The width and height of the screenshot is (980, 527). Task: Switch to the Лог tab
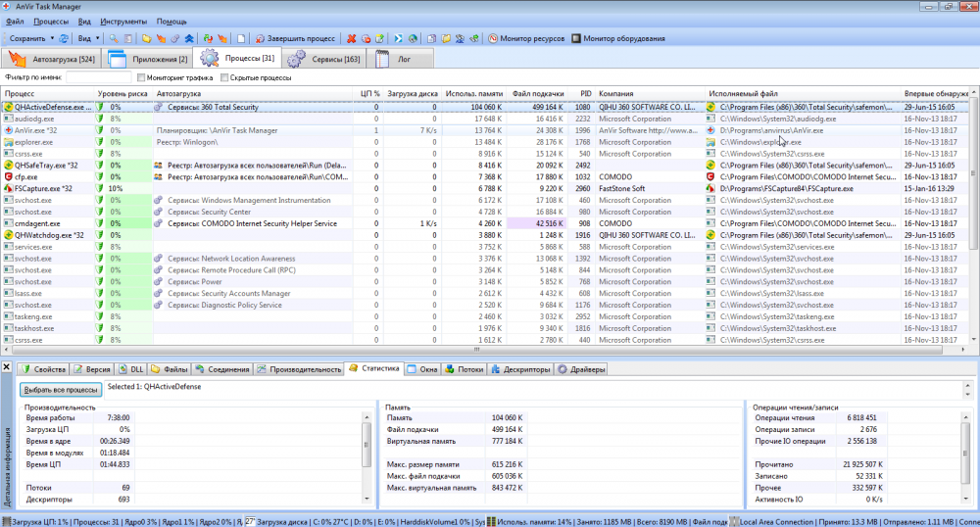coord(402,59)
